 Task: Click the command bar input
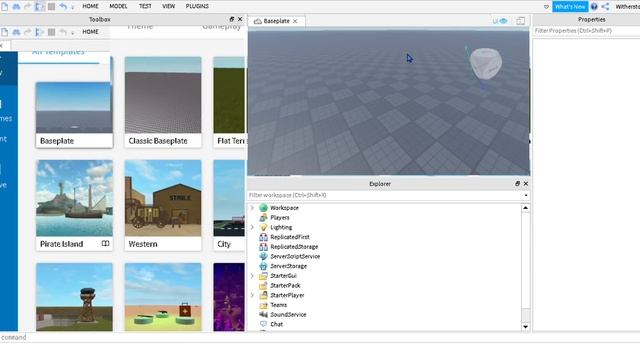coord(320,337)
